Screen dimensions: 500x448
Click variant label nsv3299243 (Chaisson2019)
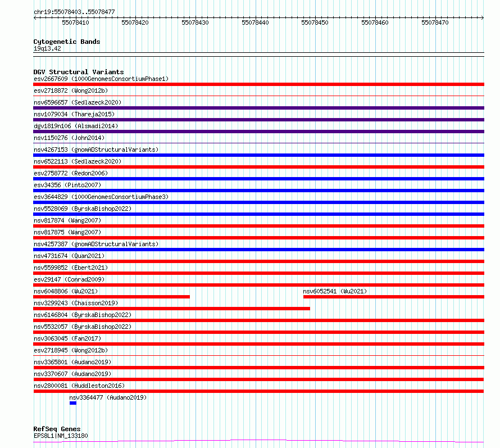pos(76,303)
